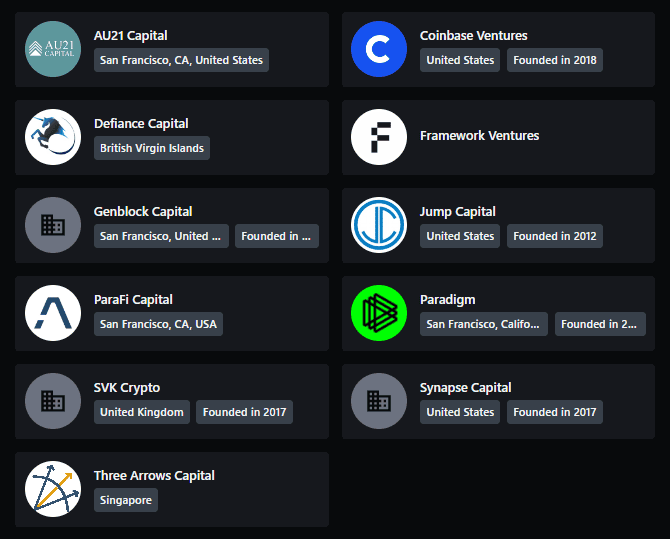Click the Genblock Capital placeholder building icon
Screen dimensions: 670x539
[53, 225]
